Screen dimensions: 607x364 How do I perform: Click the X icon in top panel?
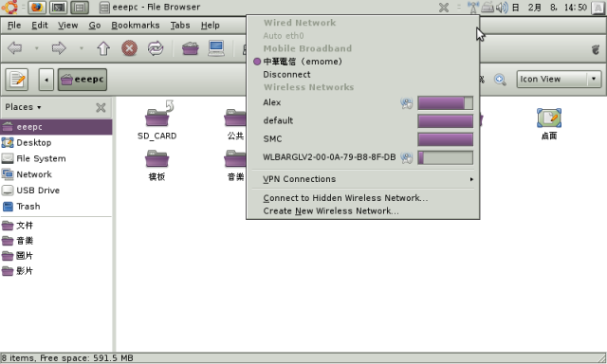[444, 8]
